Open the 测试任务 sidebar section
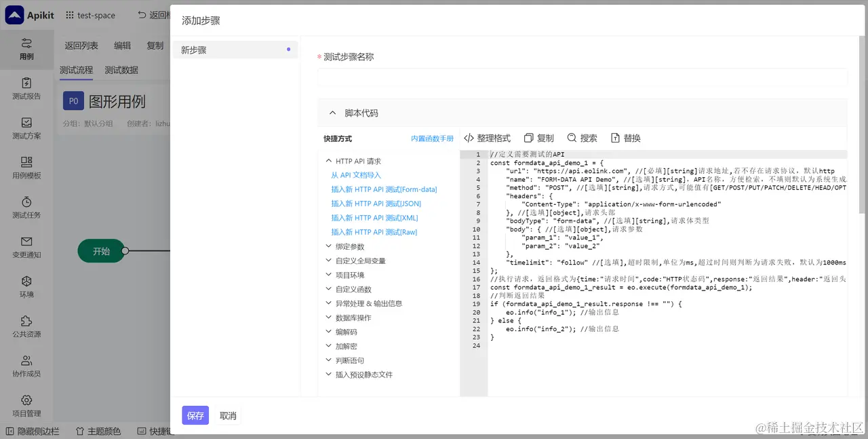The height and width of the screenshot is (439, 868). [x=26, y=208]
